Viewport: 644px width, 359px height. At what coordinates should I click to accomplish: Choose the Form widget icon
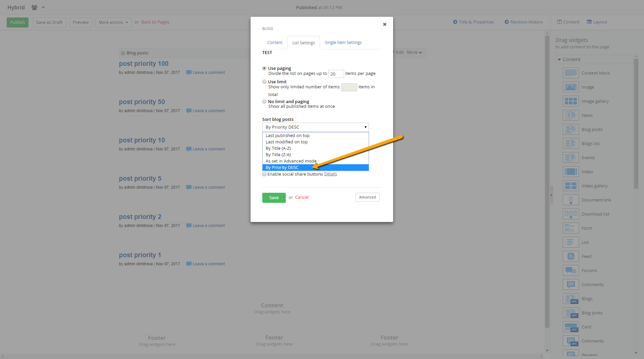tap(571, 228)
